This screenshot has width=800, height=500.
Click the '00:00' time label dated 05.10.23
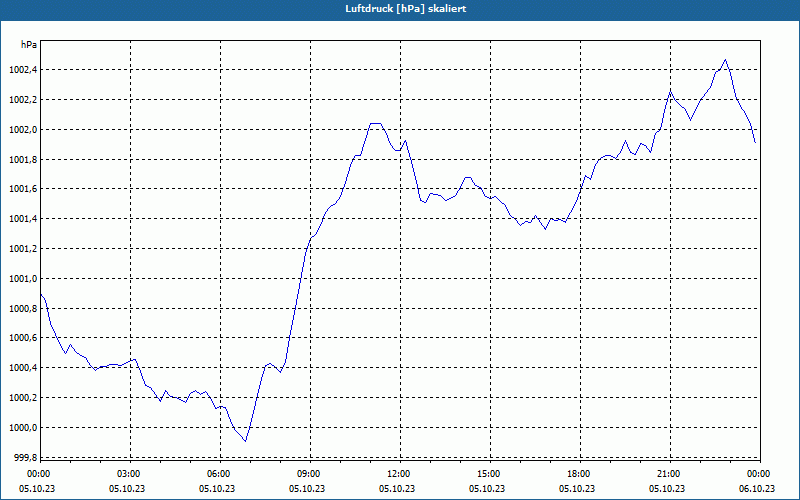click(x=38, y=474)
